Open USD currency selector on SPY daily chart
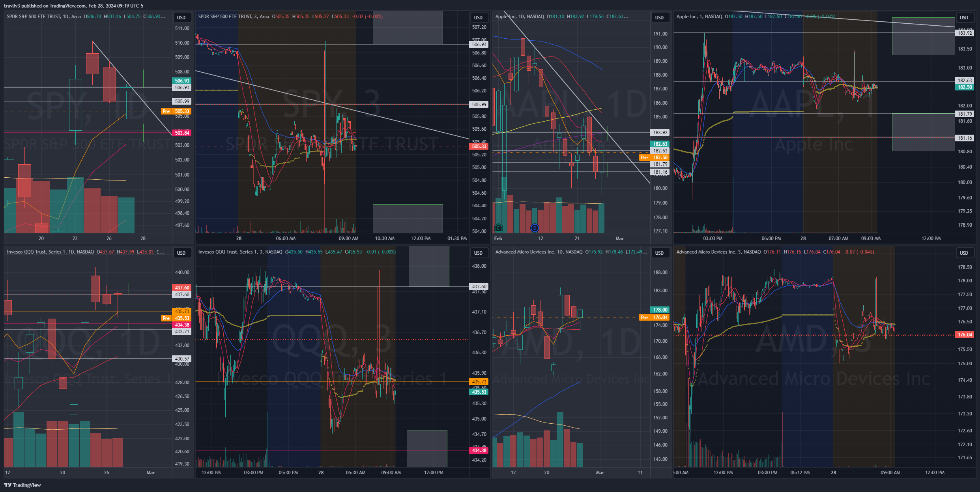980x492 pixels. [181, 17]
